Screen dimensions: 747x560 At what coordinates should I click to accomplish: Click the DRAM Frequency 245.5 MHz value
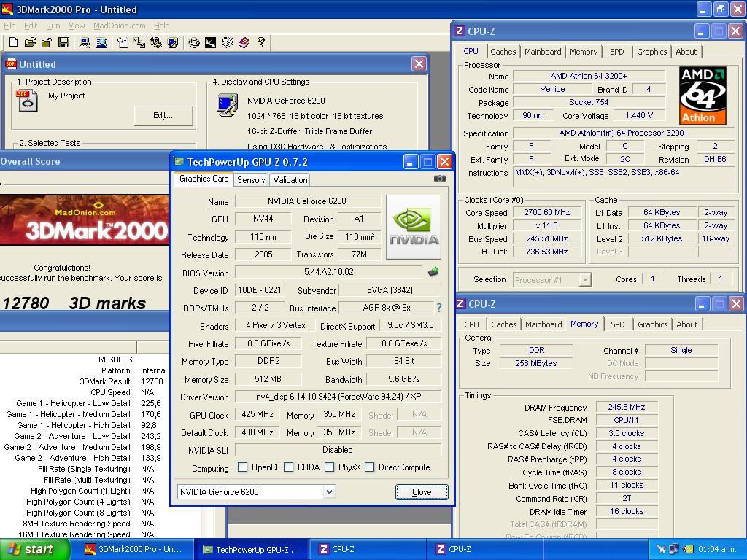point(627,407)
